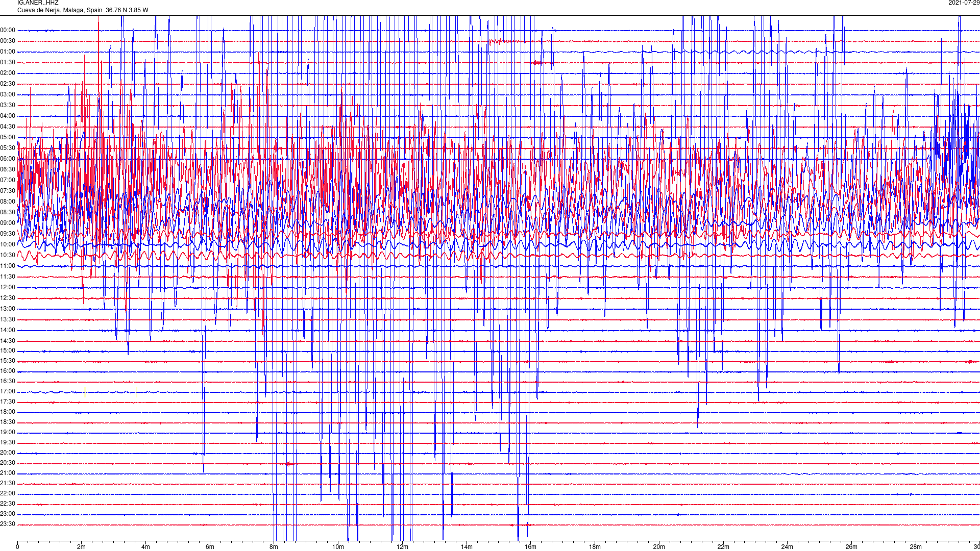The image size is (980, 551).
Task: Select the 19:30 trace time label
Action: coord(8,443)
